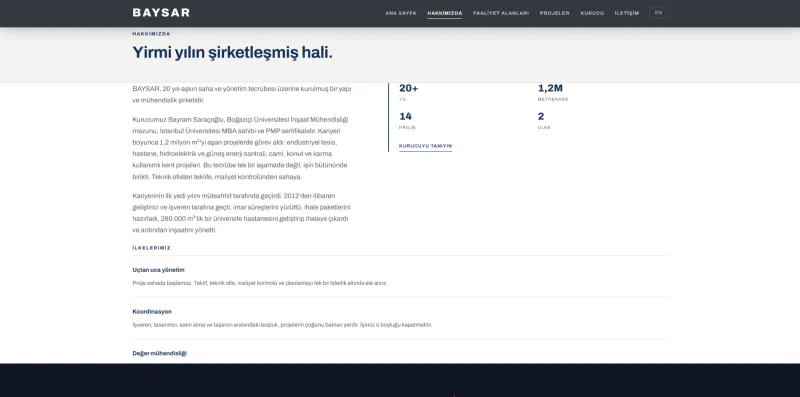Click the BAYSAR logo
The image size is (800, 397).
coord(161,13)
